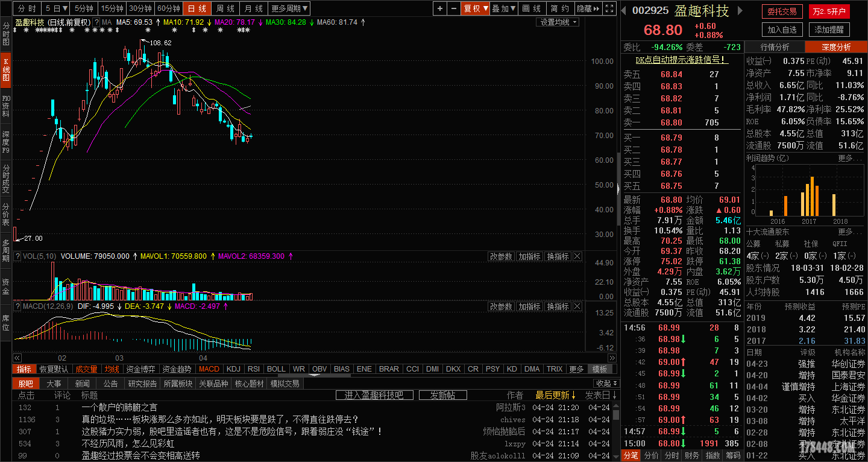868x462 pixels.
Task: Select the 日线 daily period
Action: [x=197, y=8]
